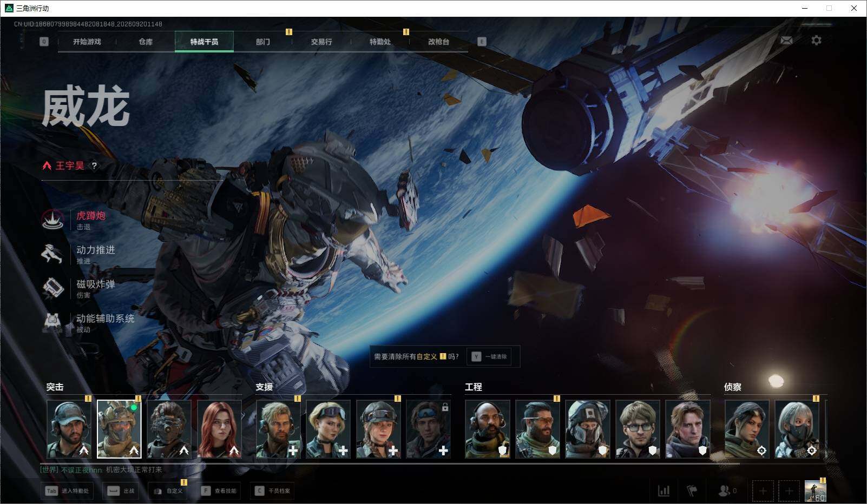Image resolution: width=867 pixels, height=504 pixels.
Task: Choose the 突击 operator with night-vision goggles
Action: point(169,429)
